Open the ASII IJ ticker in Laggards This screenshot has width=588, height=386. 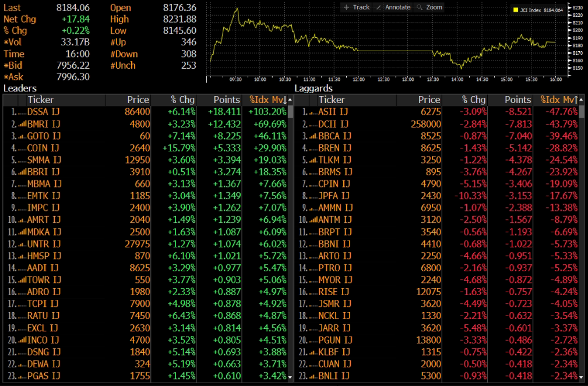click(x=333, y=112)
